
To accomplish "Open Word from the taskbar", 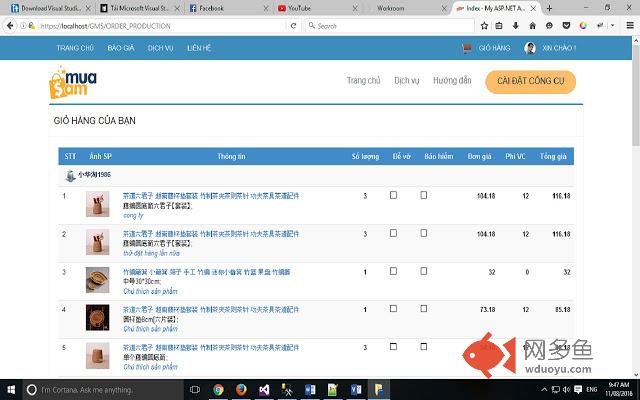I will point(310,390).
